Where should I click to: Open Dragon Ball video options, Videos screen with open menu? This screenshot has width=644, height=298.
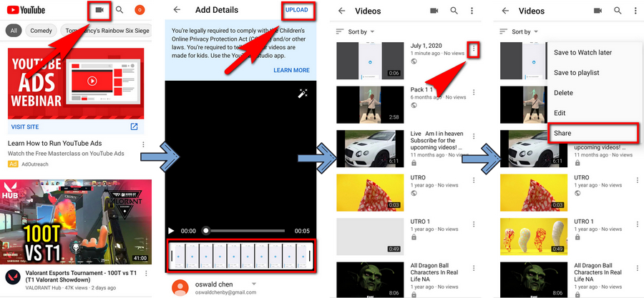(x=638, y=268)
